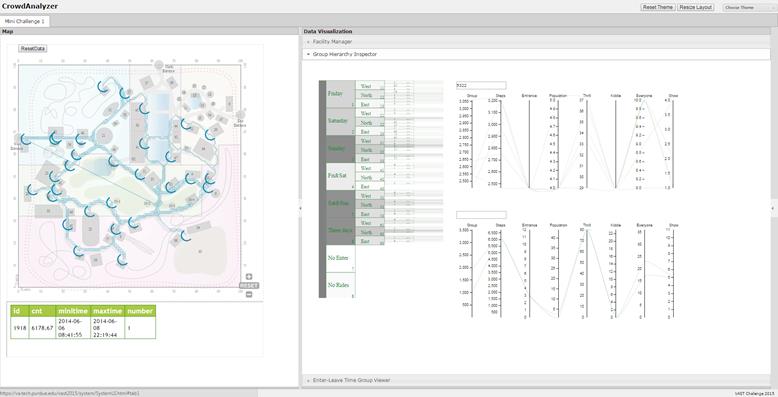Click the map zoom-out minus icon
This screenshot has height=397, width=778.
(x=249, y=294)
